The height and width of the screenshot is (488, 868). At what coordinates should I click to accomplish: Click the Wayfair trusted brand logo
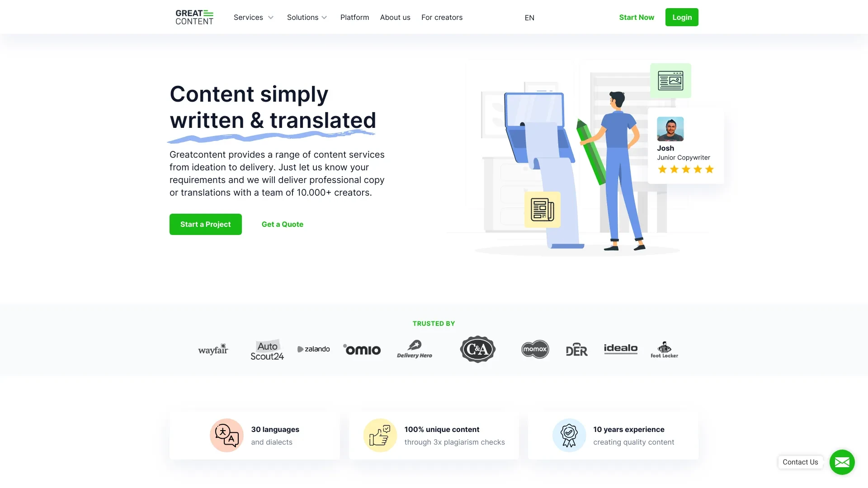point(213,348)
